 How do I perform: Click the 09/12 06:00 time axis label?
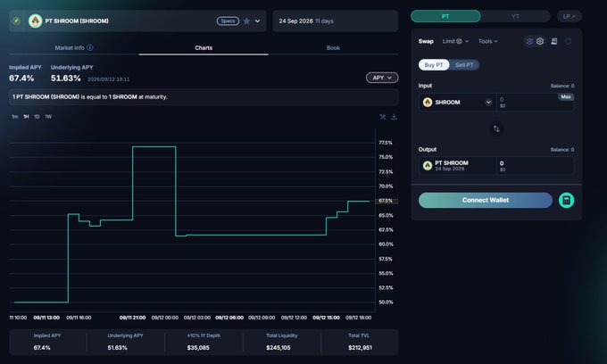[229, 318]
